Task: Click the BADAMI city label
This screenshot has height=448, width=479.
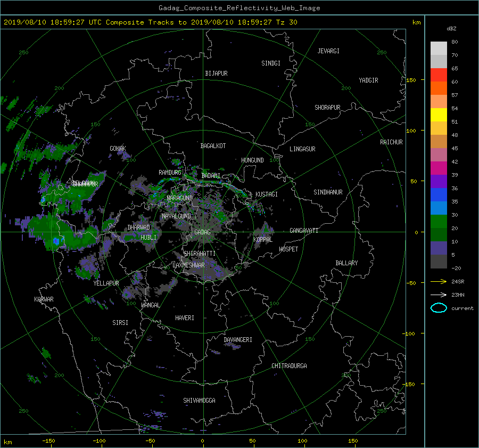Action: coord(211,176)
